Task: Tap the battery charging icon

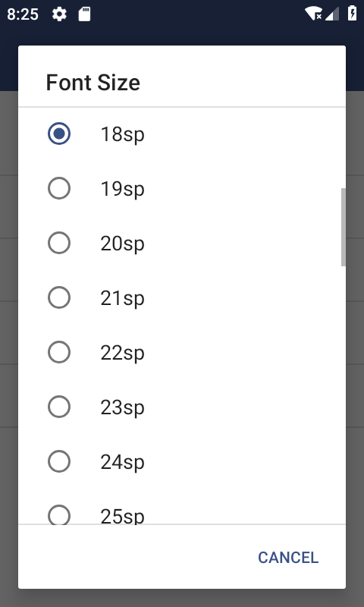Action: pos(352,13)
